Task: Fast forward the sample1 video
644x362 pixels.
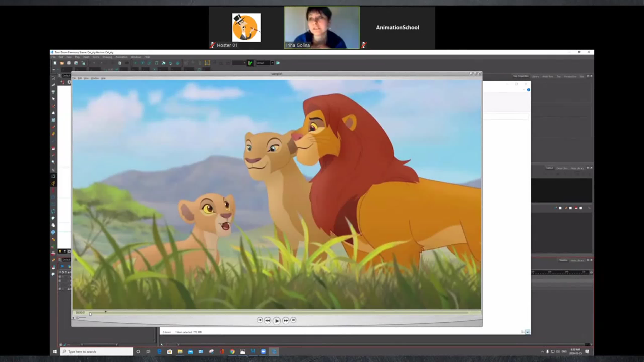Action: [x=286, y=320]
